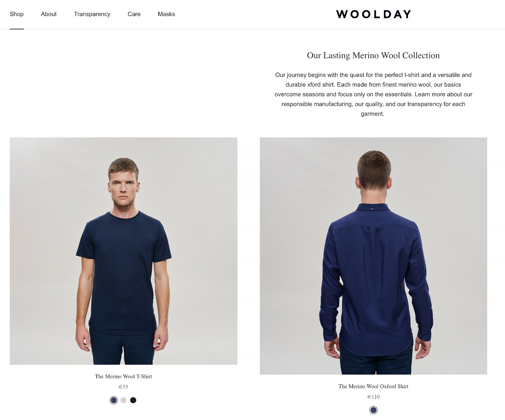This screenshot has height=420, width=505.
Task: Go to the Masks page
Action: click(166, 14)
